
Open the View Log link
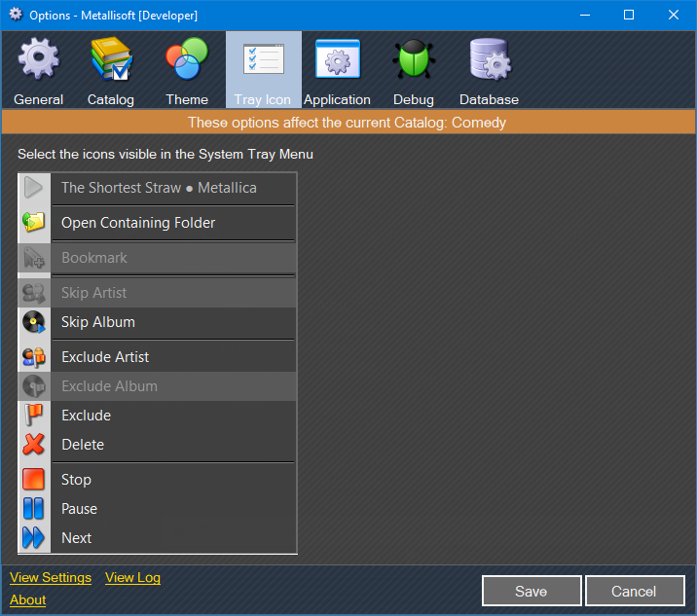132,578
